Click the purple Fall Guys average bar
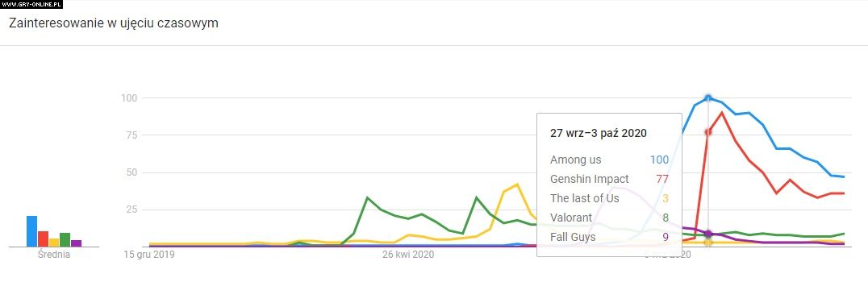 click(x=76, y=243)
